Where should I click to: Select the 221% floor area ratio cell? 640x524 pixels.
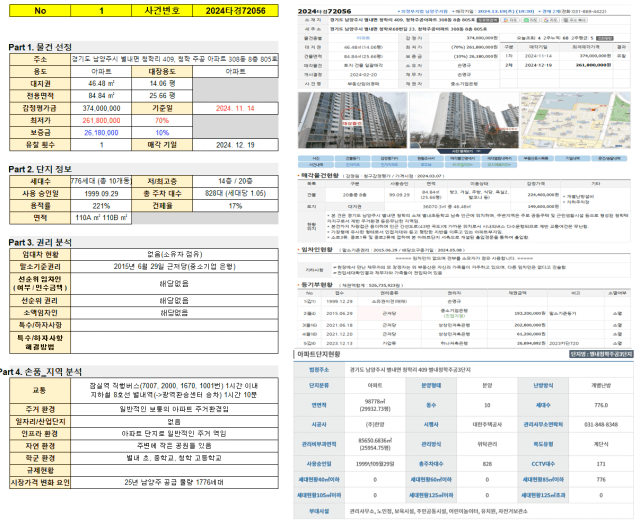point(101,206)
